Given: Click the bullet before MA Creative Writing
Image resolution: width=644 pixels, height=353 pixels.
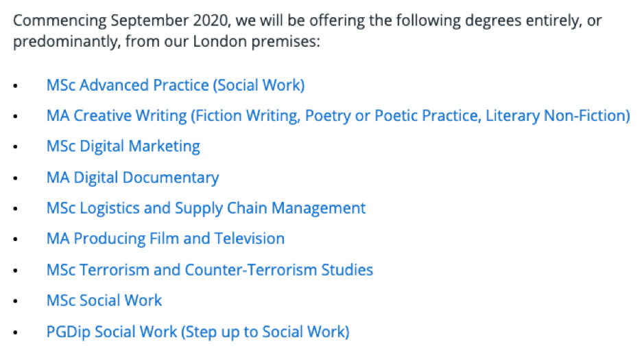Looking at the screenshot, I should tap(16, 117).
